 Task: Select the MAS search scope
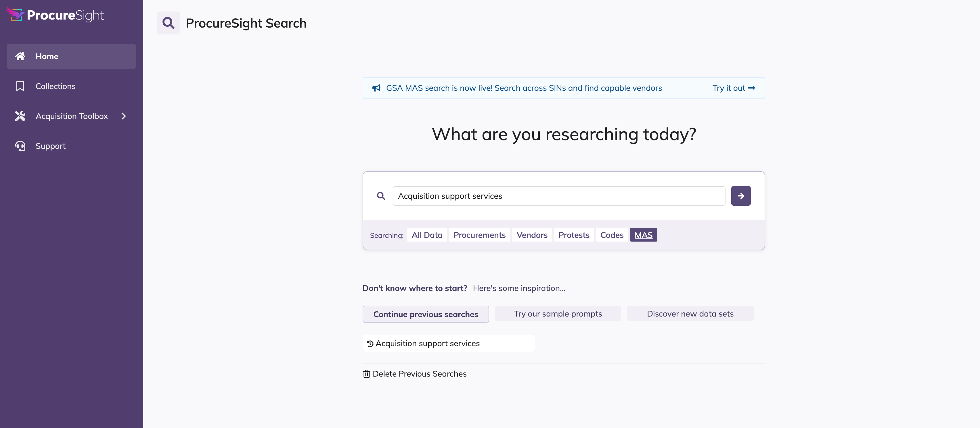click(x=643, y=235)
